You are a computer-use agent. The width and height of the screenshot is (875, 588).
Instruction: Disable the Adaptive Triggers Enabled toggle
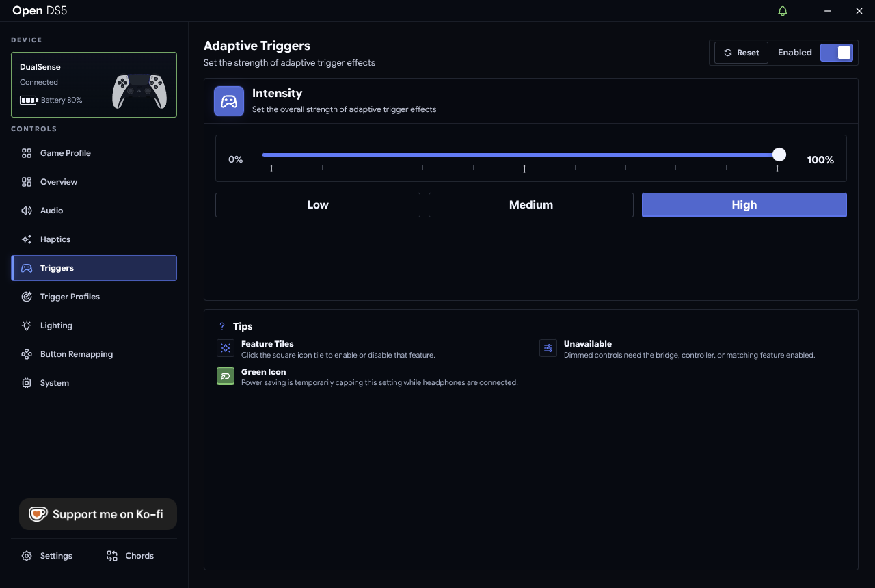click(x=837, y=53)
